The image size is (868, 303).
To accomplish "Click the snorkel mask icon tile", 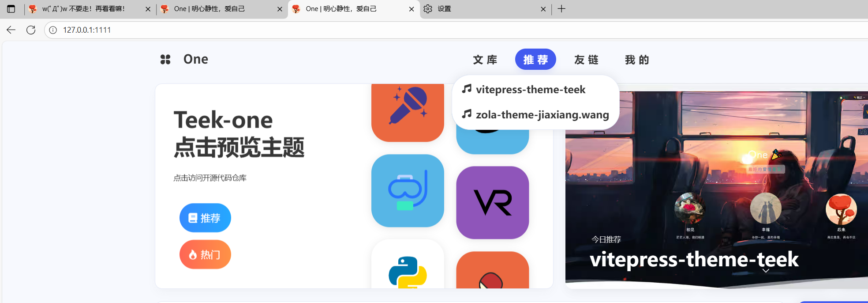I will pos(408,191).
